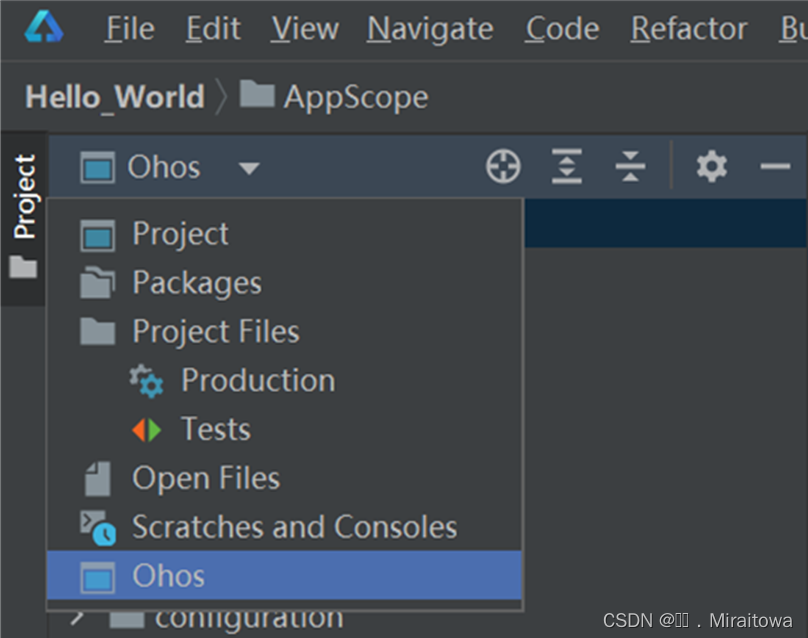Select Scratches and Consoles view option
This screenshot has width=808, height=638.
[x=284, y=527]
